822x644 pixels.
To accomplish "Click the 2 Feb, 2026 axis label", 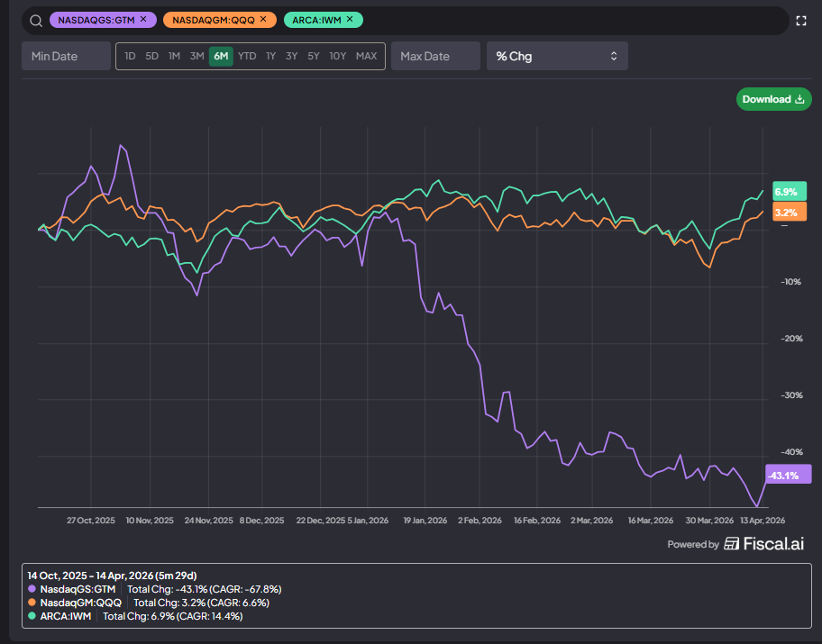I will (x=479, y=521).
